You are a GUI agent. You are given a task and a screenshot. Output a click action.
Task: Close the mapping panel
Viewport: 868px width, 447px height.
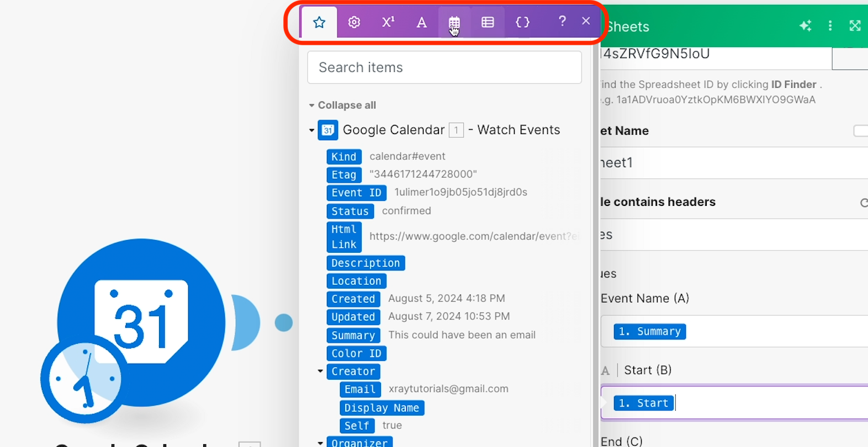pos(586,21)
